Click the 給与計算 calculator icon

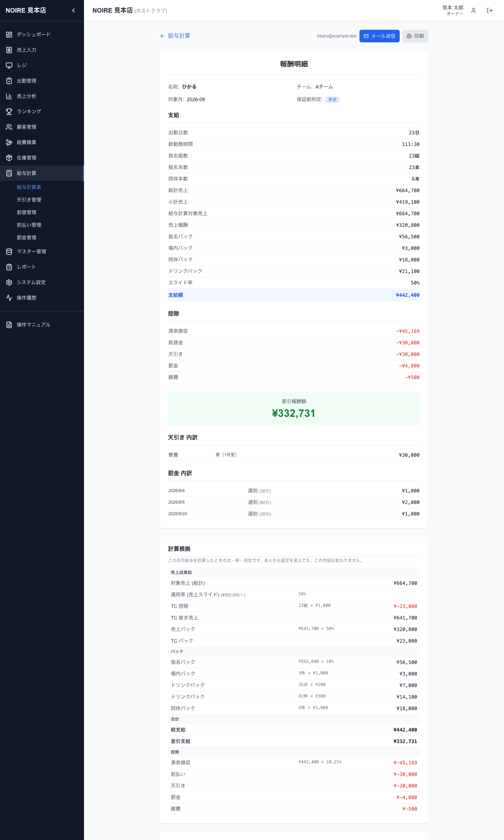click(9, 173)
